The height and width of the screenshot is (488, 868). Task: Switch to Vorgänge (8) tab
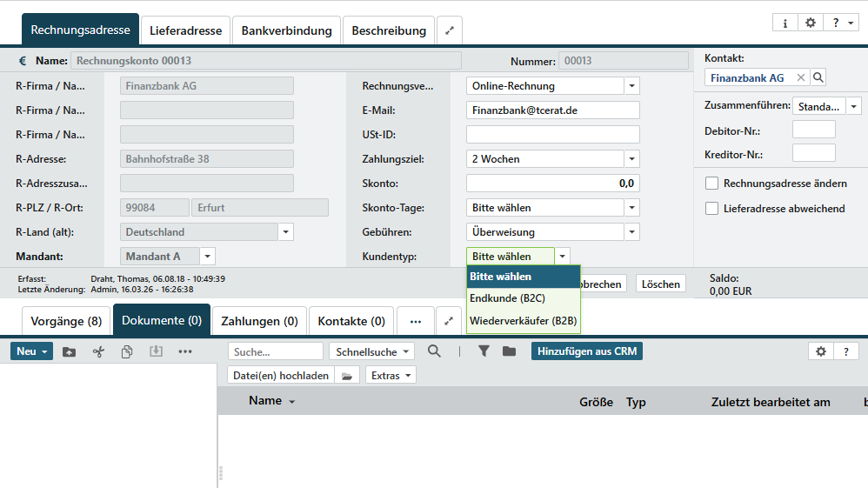[66, 321]
